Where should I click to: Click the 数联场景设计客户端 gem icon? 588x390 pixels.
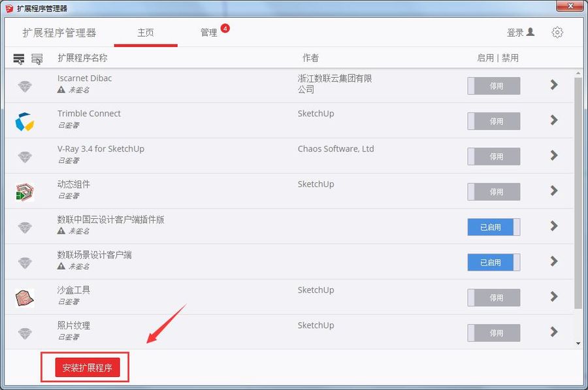coord(25,263)
